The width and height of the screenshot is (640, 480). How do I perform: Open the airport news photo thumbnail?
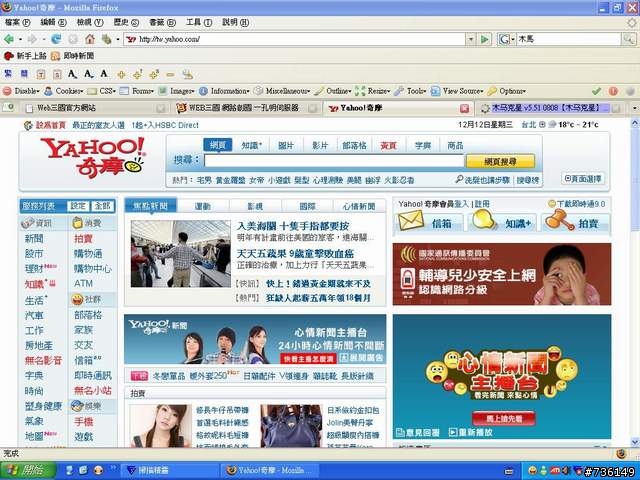pyautogui.click(x=180, y=254)
